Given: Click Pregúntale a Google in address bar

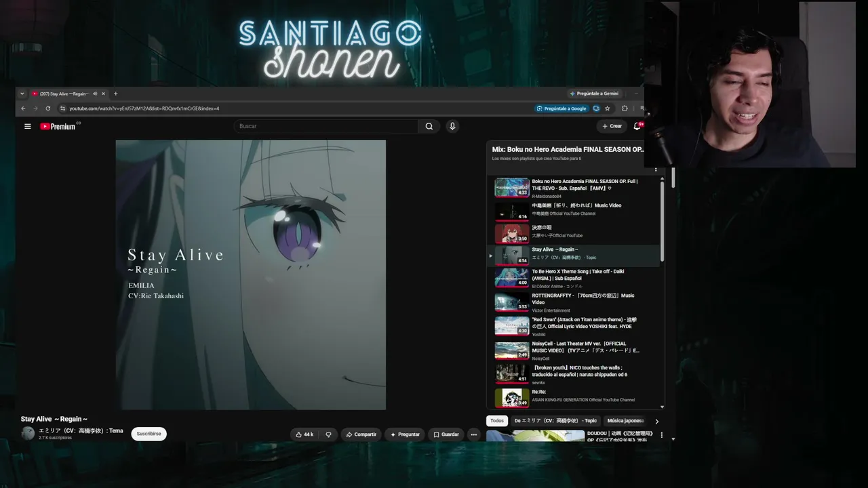Looking at the screenshot, I should point(561,108).
